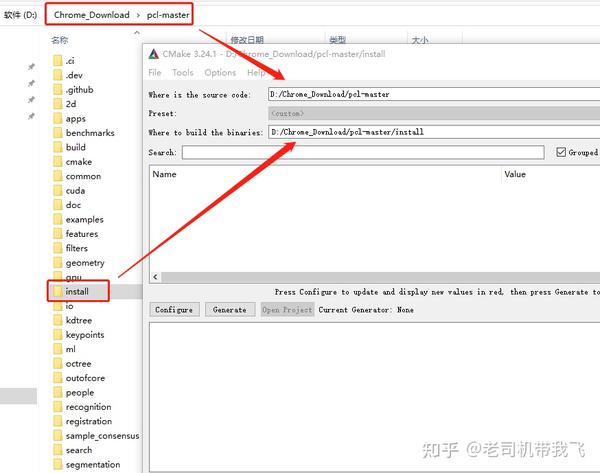Click the keypoints folder icon
Viewport: 600px width, 473px height.
[58, 334]
